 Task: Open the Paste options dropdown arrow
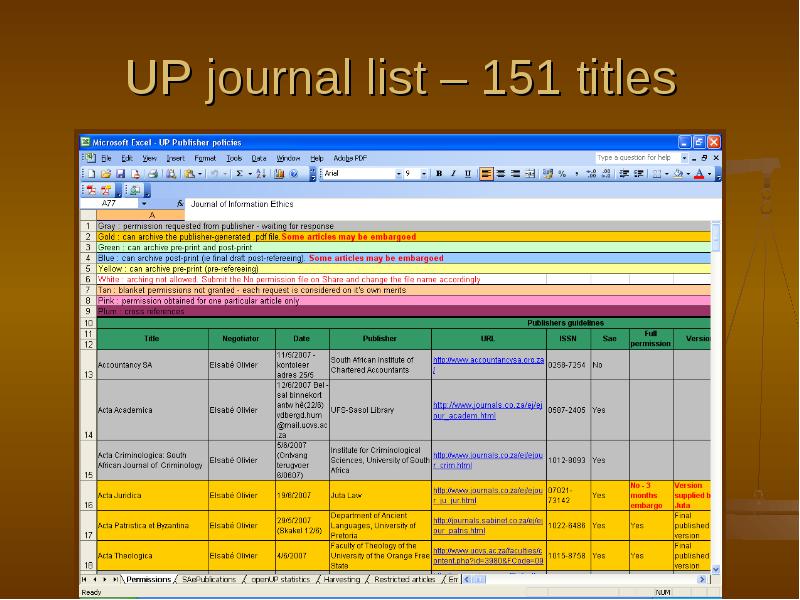tap(200, 174)
